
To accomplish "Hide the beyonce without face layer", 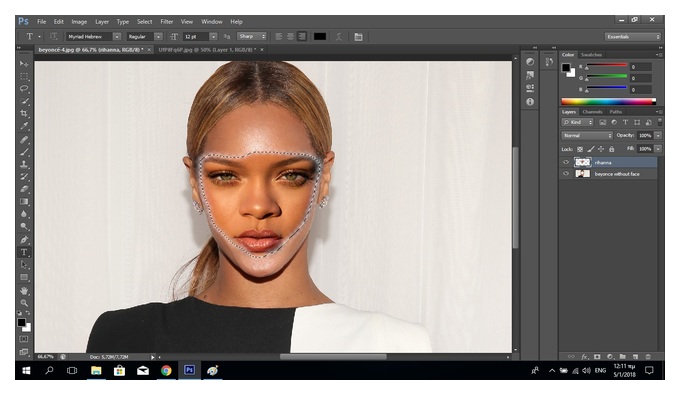I will click(x=566, y=174).
